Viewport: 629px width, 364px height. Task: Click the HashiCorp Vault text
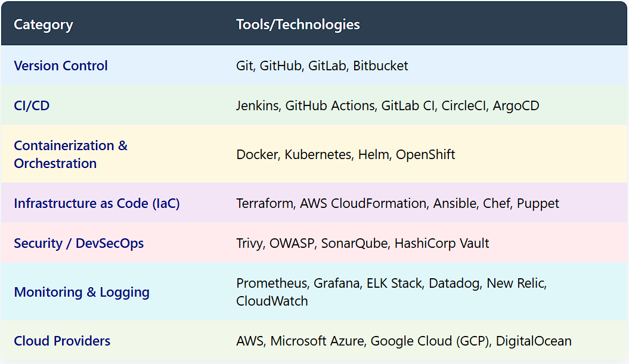pyautogui.click(x=442, y=243)
